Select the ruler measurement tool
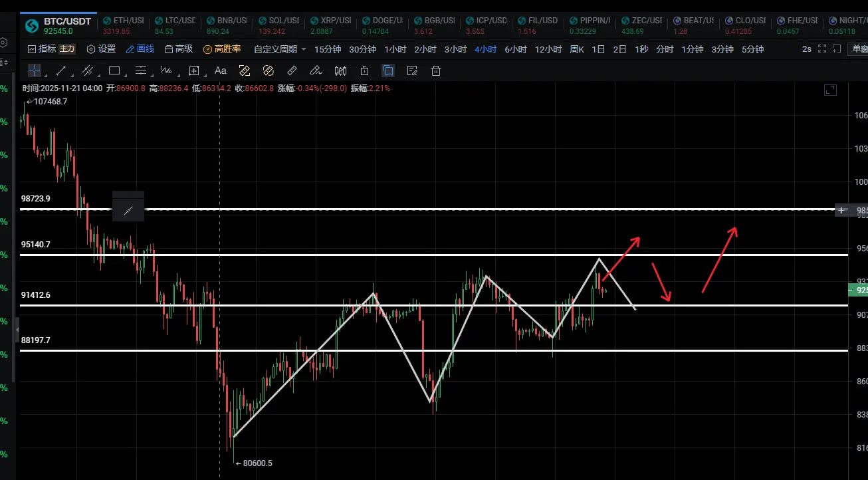 [292, 70]
